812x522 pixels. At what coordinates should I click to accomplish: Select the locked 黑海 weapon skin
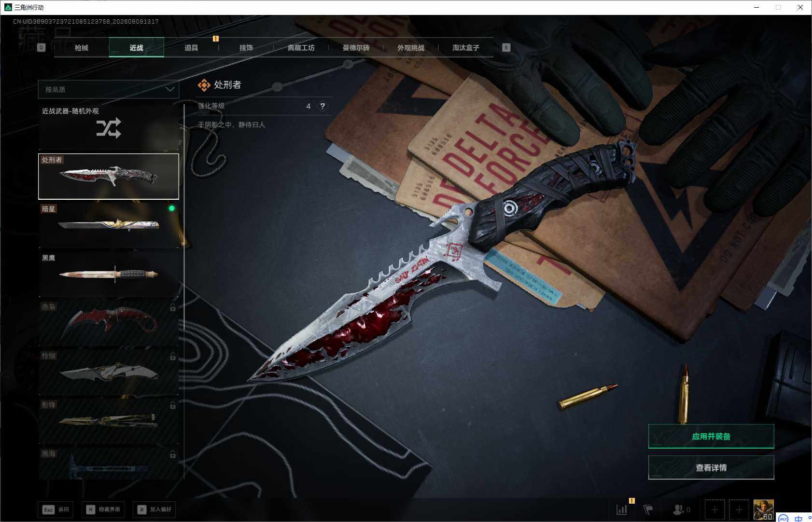(109, 463)
